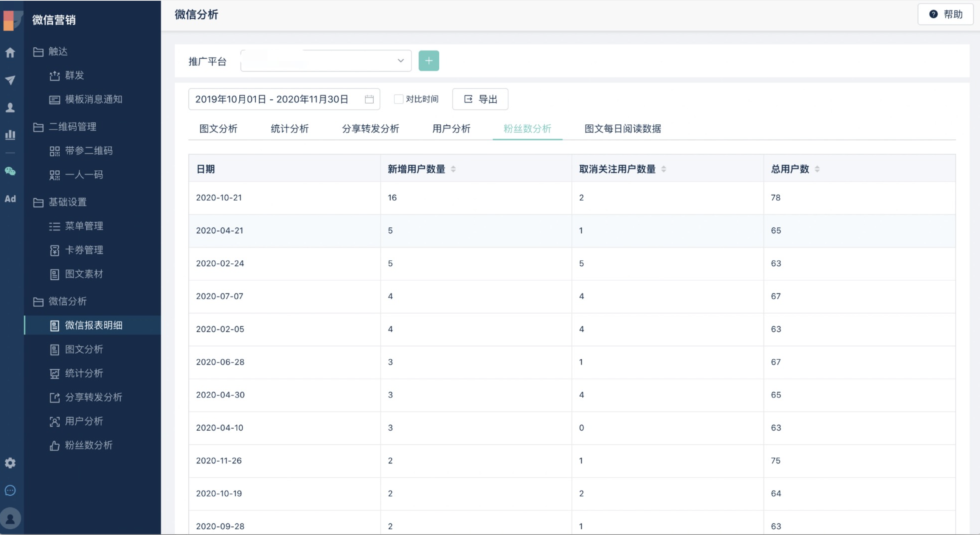
Task: Click date cell 2020-06-28
Action: pyautogui.click(x=220, y=362)
